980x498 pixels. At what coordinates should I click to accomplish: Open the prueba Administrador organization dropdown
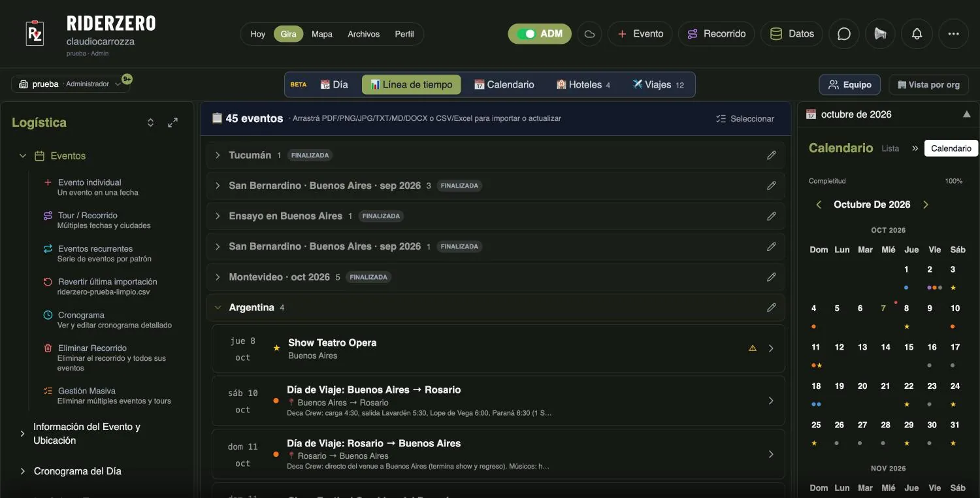pyautogui.click(x=71, y=84)
